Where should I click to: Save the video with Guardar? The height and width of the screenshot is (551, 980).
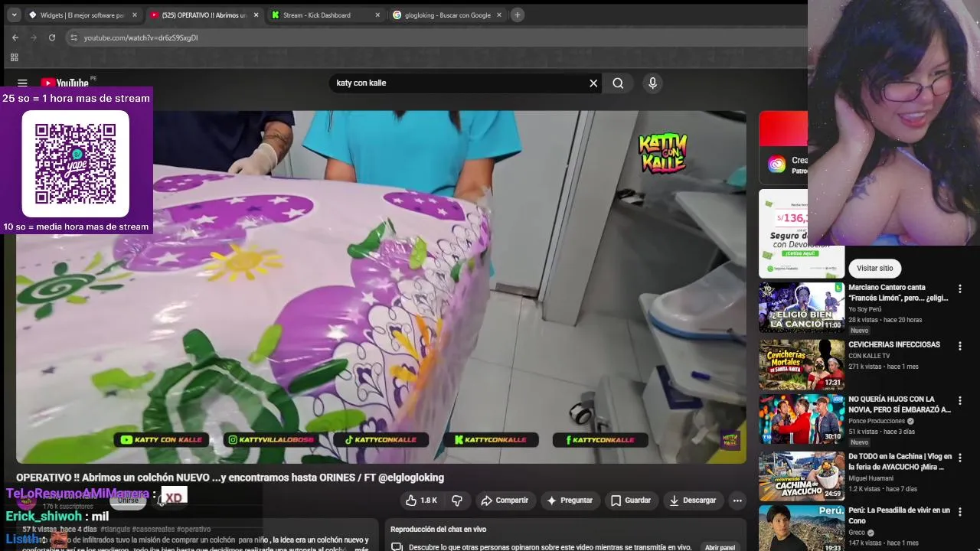pyautogui.click(x=631, y=500)
